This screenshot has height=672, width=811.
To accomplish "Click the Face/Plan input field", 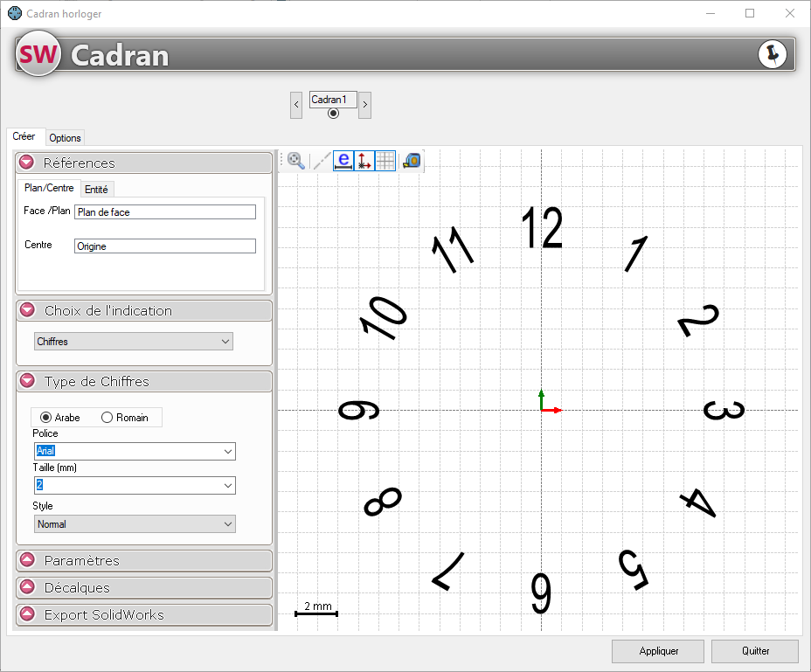I will pos(165,212).
